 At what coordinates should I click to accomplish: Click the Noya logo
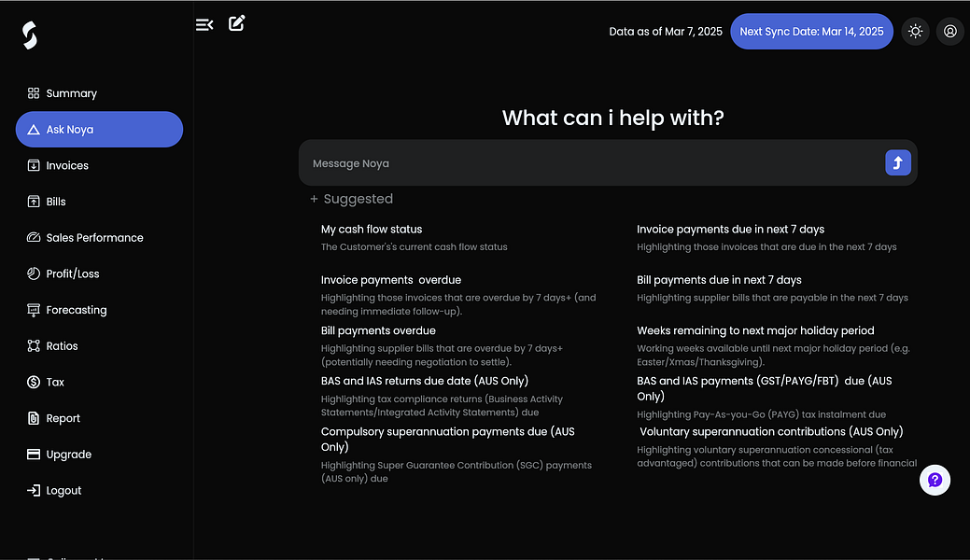pos(28,32)
